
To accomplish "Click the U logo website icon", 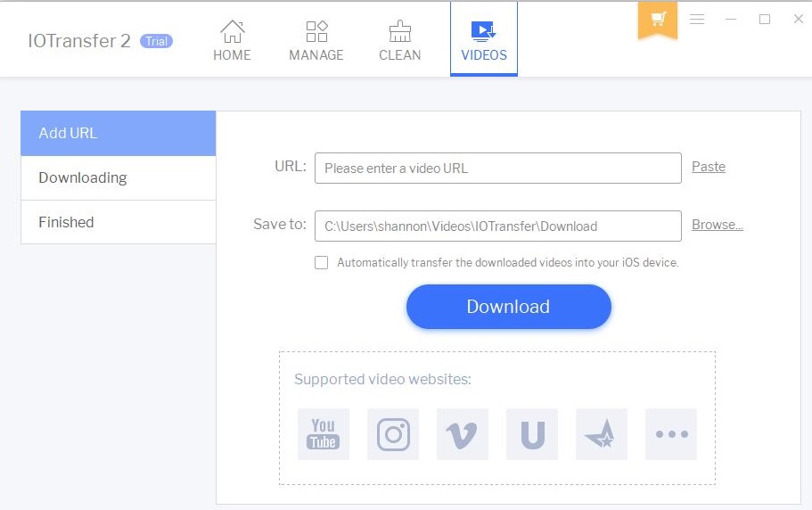I will (532, 434).
